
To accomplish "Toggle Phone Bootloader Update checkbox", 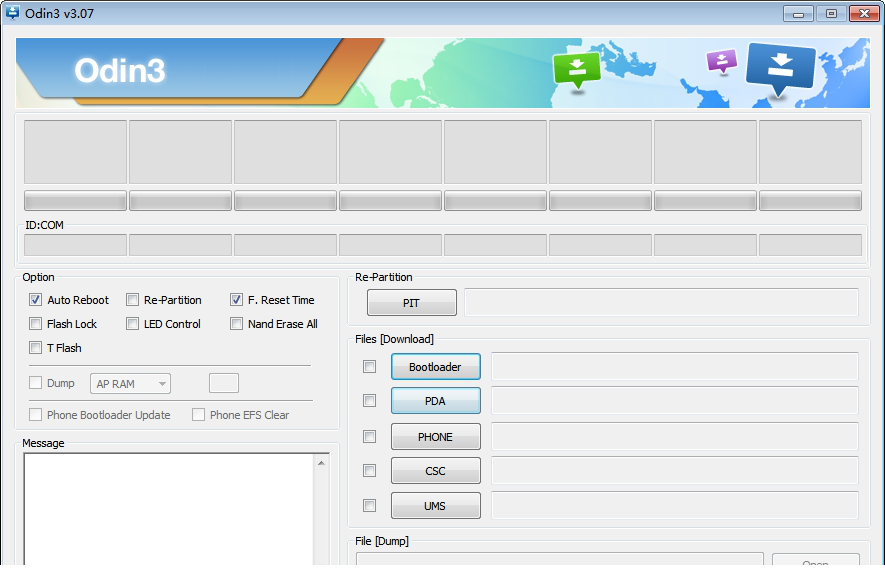I will click(x=36, y=415).
